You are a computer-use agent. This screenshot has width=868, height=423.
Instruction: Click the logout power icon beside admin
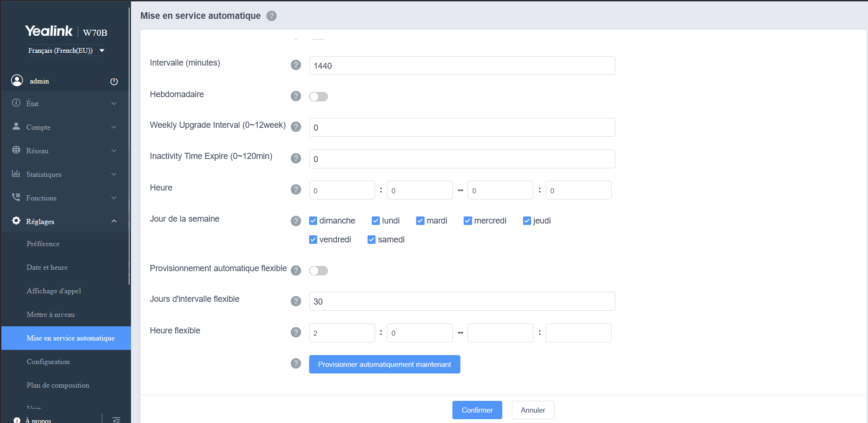point(114,81)
